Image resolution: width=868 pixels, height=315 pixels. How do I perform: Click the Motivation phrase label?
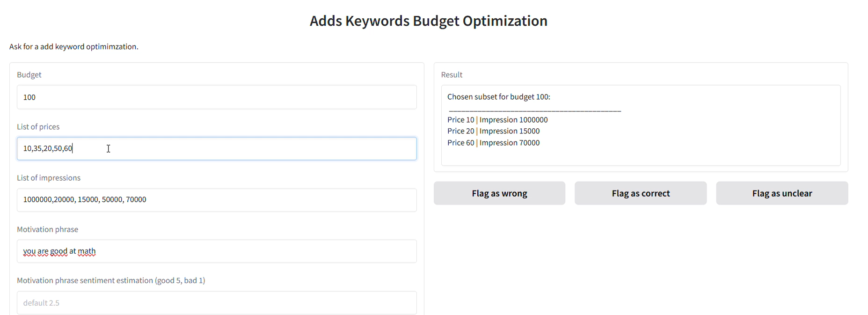pos(47,229)
